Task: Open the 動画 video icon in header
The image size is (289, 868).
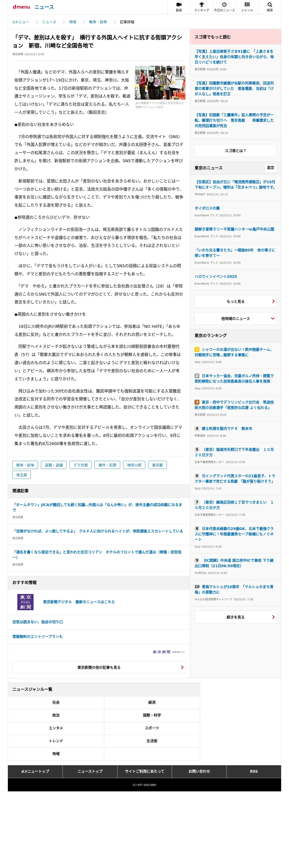Action: (x=179, y=7)
